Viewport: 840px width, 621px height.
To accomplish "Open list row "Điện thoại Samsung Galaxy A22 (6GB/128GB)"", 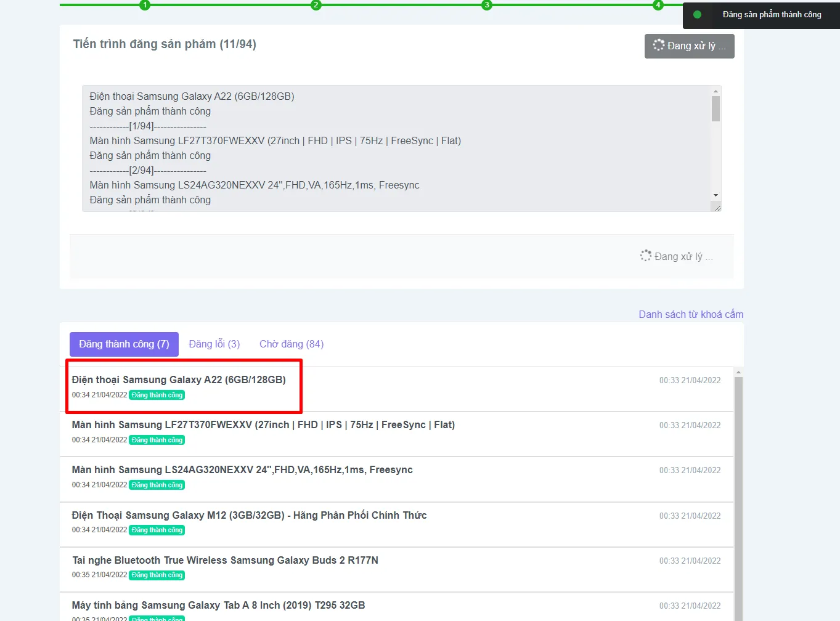I will (x=396, y=389).
